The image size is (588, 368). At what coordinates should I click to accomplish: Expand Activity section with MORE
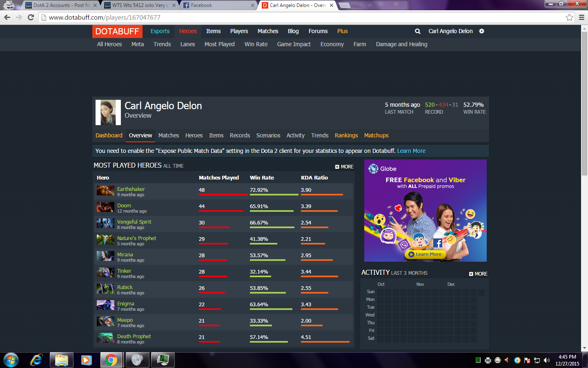click(x=478, y=274)
